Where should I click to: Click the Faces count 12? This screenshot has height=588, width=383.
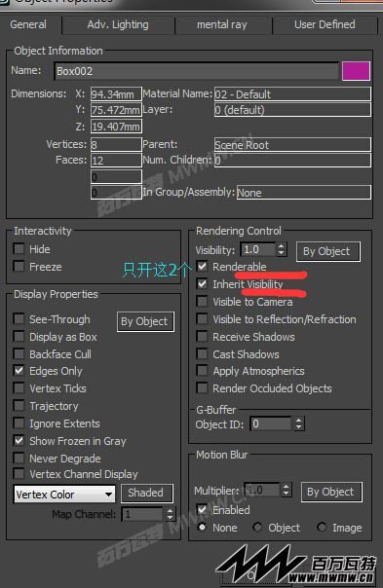click(116, 161)
